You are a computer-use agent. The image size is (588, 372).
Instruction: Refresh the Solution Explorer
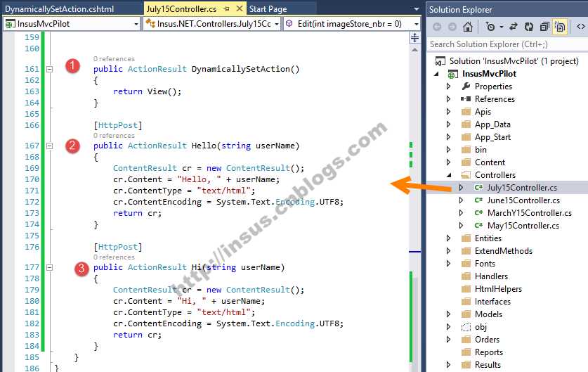(529, 27)
